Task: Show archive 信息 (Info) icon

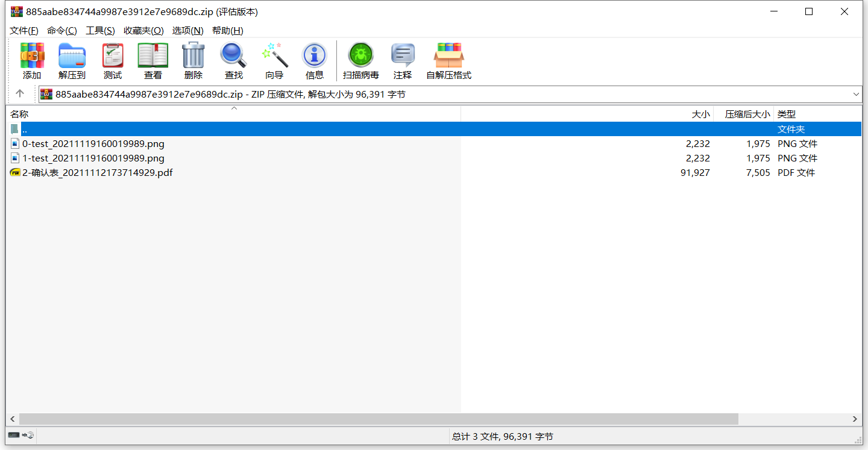Action: click(314, 61)
